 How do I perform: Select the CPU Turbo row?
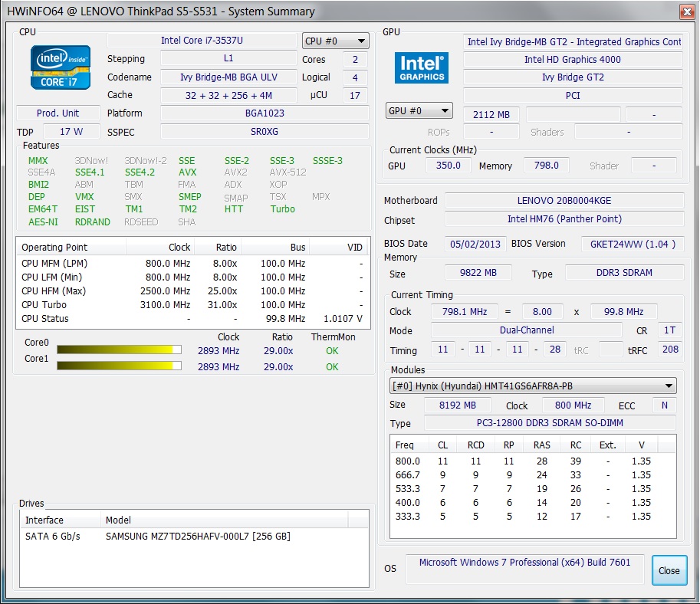pos(193,305)
